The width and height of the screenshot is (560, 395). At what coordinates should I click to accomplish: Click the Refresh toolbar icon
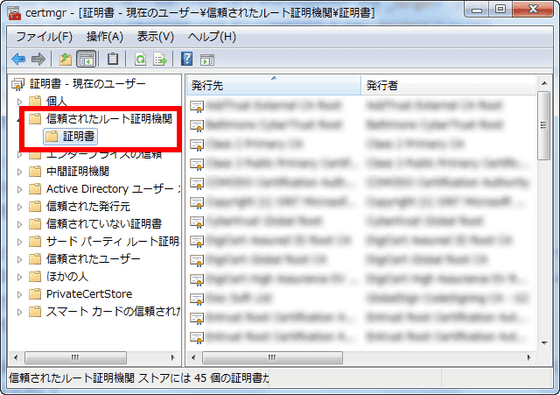[140, 59]
